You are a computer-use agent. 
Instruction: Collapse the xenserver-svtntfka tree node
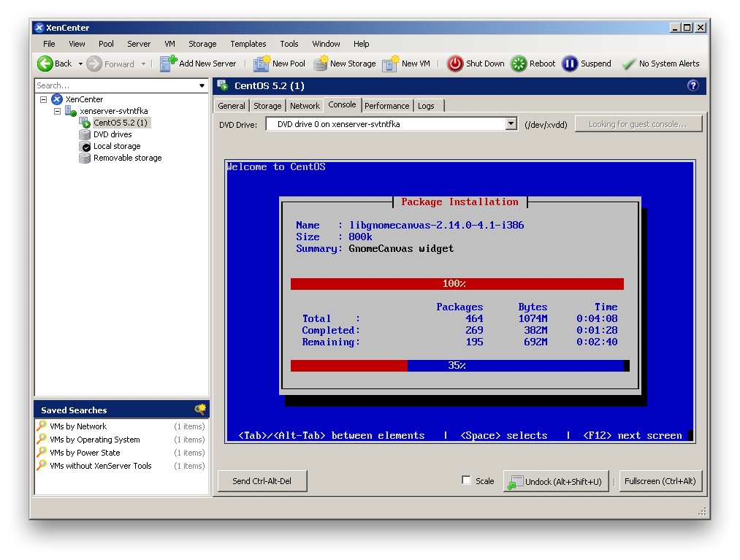click(x=57, y=111)
